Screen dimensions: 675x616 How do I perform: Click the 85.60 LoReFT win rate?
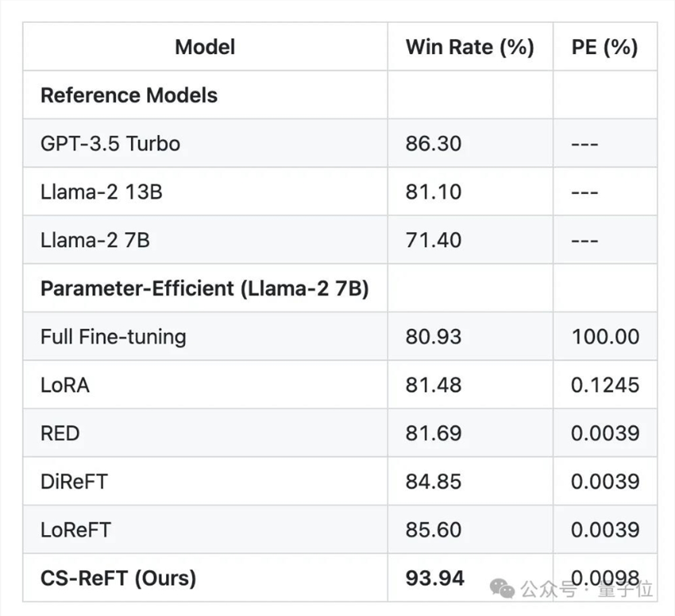pyautogui.click(x=434, y=529)
